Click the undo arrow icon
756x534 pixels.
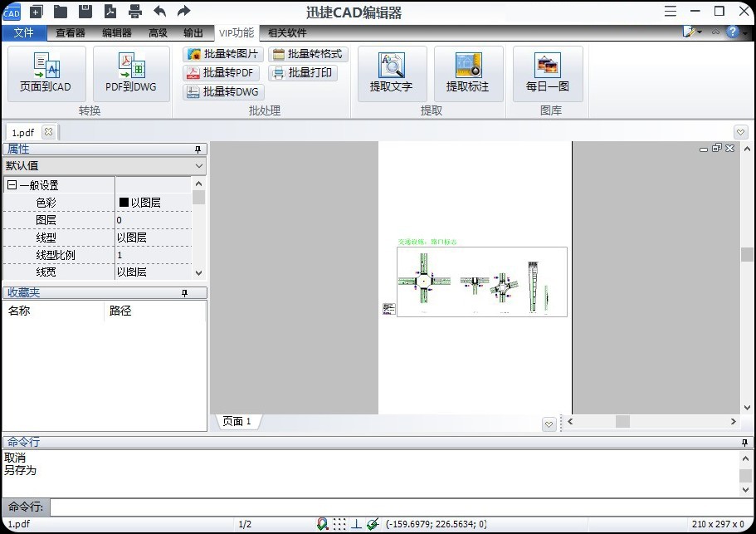158,12
